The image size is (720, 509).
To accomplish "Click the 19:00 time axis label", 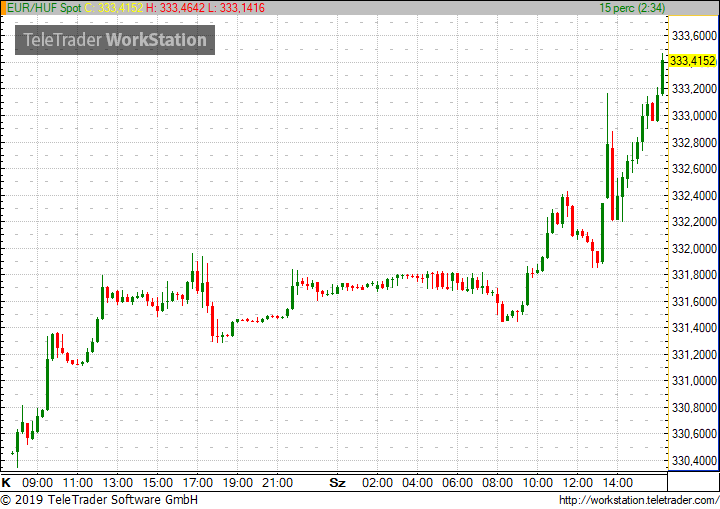I will coord(238,483).
